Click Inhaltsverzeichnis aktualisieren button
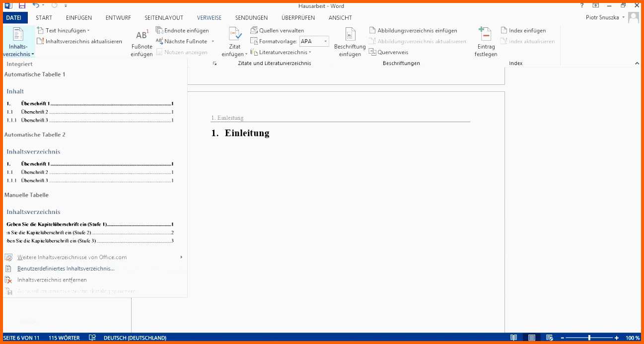 [83, 41]
